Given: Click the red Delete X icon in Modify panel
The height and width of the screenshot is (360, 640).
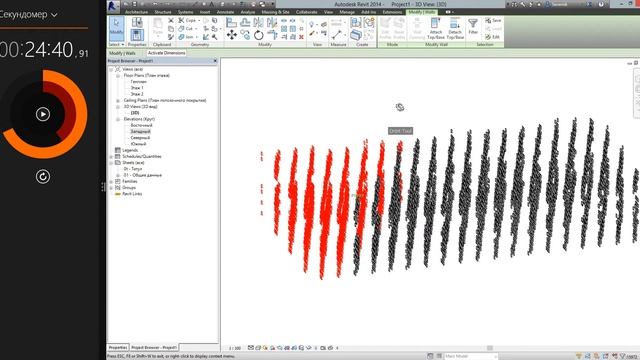Looking at the screenshot, I should [x=301, y=37].
